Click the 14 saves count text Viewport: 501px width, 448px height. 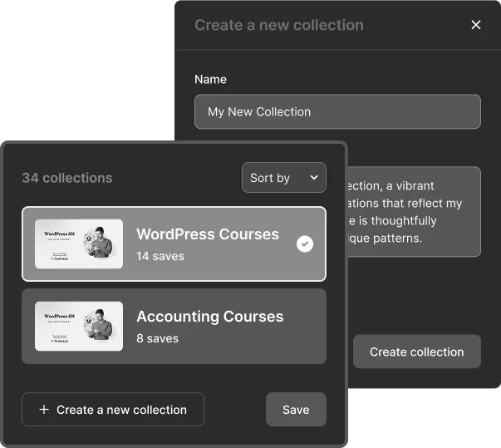click(160, 256)
